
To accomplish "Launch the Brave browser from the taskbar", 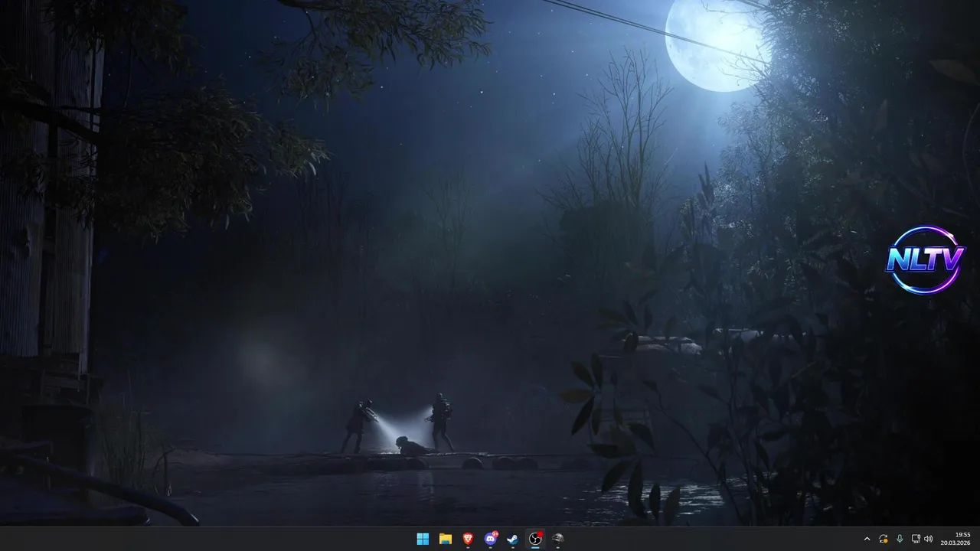I will [468, 539].
